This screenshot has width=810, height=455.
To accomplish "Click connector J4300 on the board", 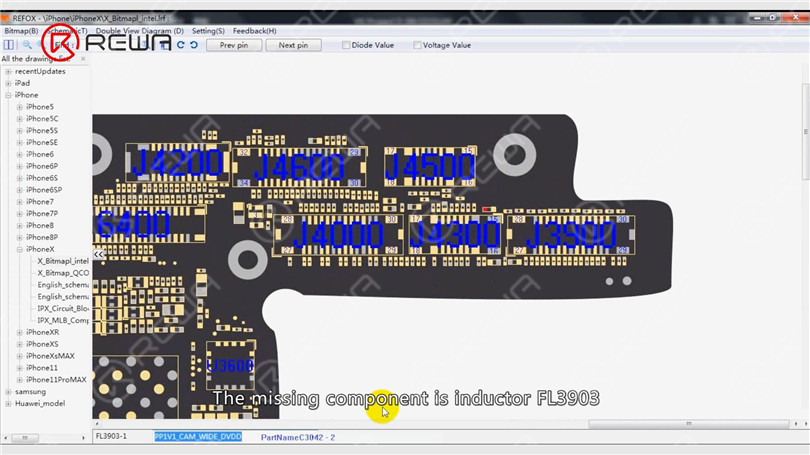I will tap(455, 235).
